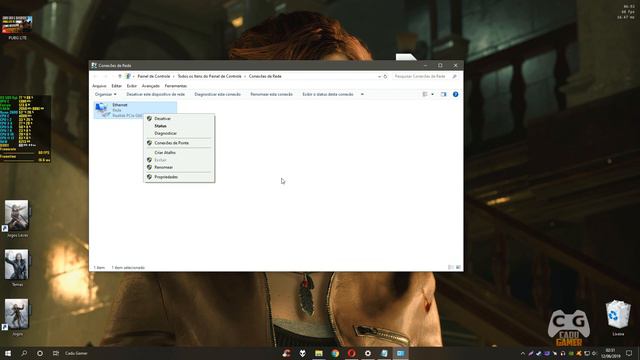Click the Jogos desktop shortcut
Image resolution: width=640 pixels, height=360 pixels.
(x=17, y=317)
